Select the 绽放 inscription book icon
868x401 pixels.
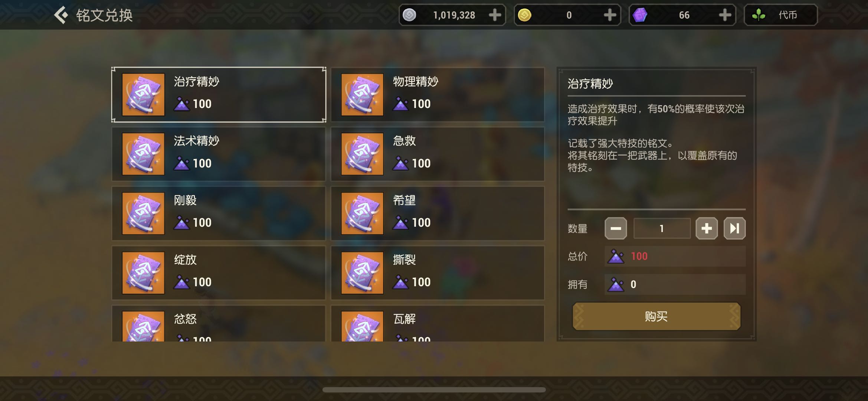point(143,273)
